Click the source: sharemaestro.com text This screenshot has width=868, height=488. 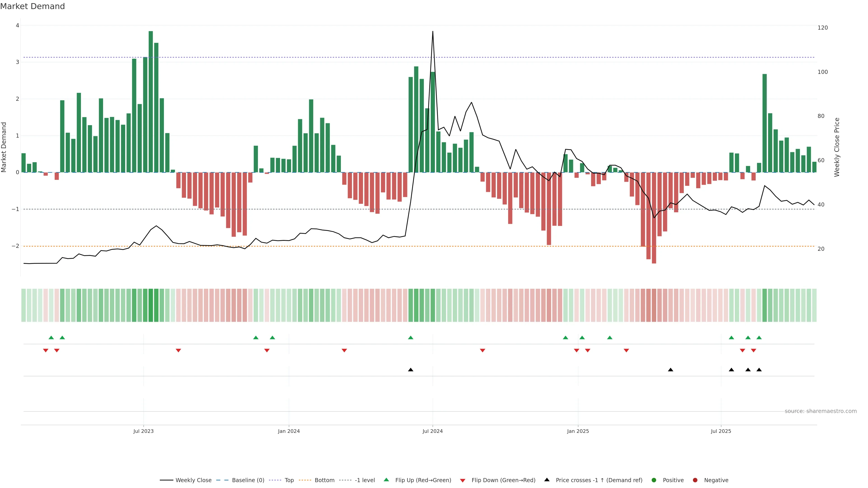click(x=821, y=411)
